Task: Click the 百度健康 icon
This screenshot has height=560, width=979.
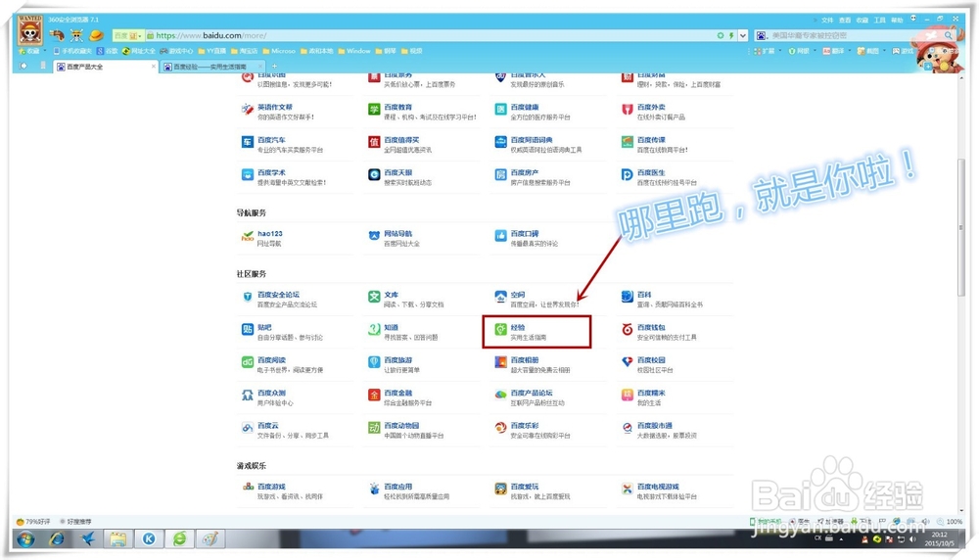Action: tap(500, 110)
